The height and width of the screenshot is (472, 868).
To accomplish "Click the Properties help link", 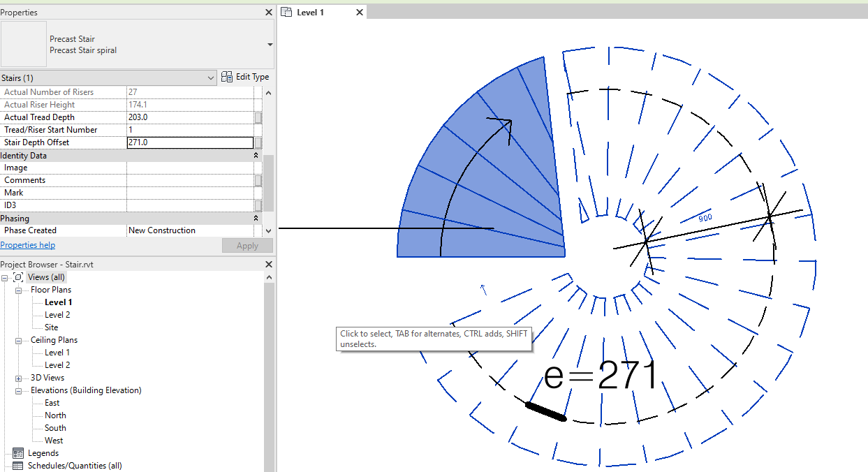I will (28, 244).
